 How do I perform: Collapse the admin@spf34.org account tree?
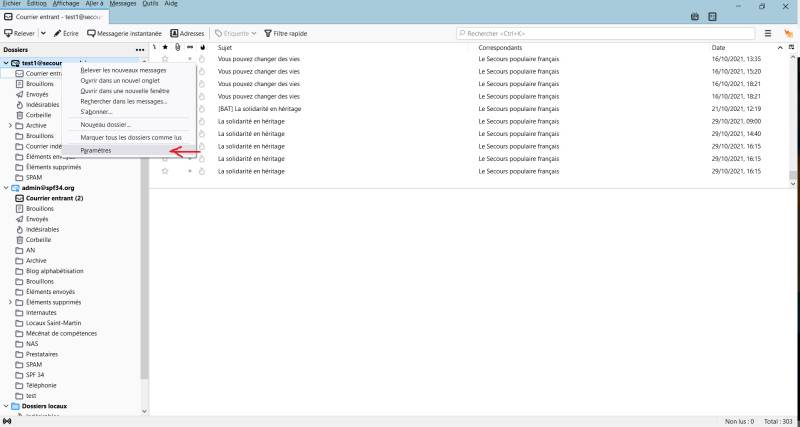(x=6, y=188)
